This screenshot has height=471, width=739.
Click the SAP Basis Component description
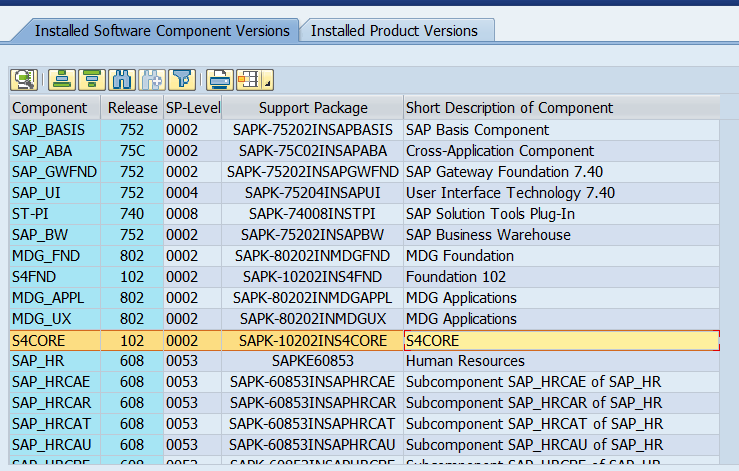561,130
